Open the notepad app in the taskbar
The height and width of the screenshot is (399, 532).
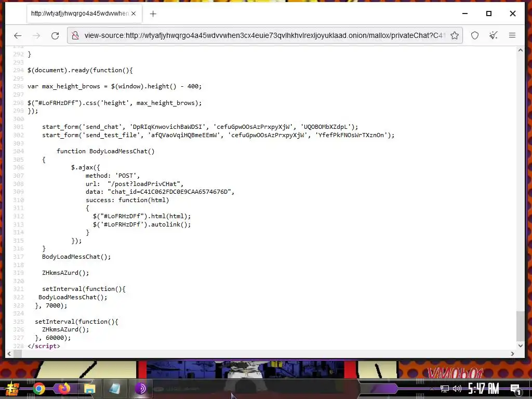point(115,389)
